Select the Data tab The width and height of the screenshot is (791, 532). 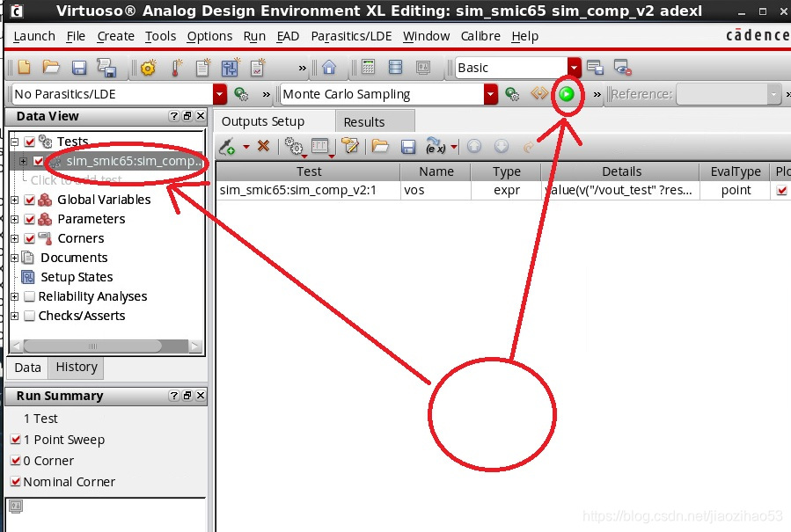(28, 368)
